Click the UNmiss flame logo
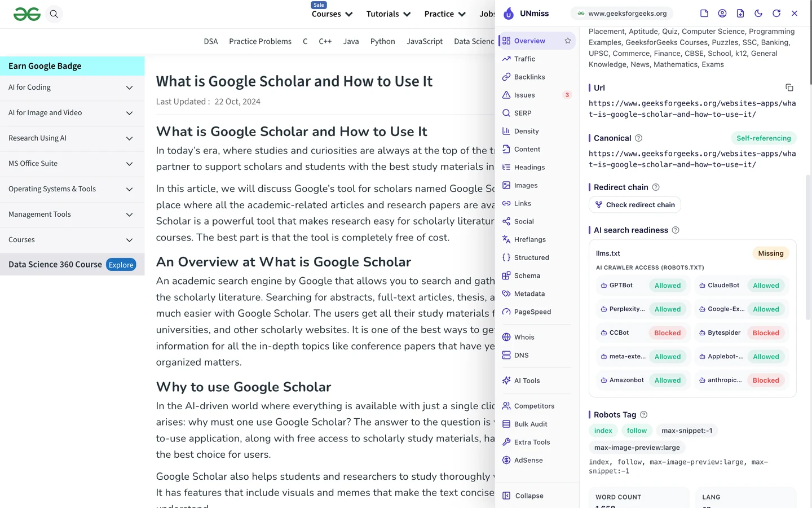Viewport: 812px width, 508px height. tap(509, 14)
